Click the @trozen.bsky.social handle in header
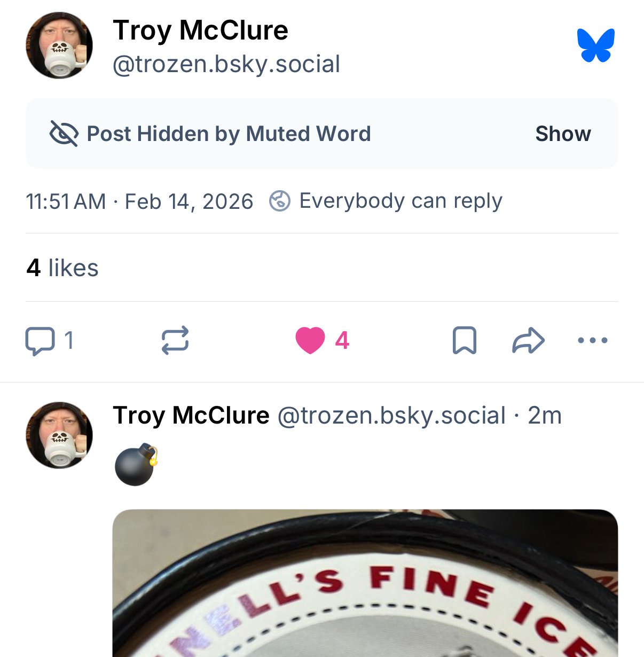This screenshot has height=657, width=644. pyautogui.click(x=226, y=65)
